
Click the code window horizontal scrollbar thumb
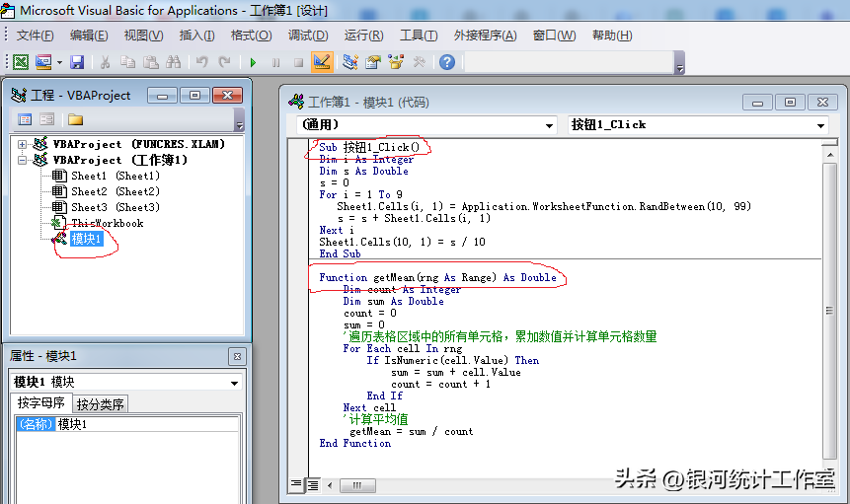pyautogui.click(x=357, y=485)
